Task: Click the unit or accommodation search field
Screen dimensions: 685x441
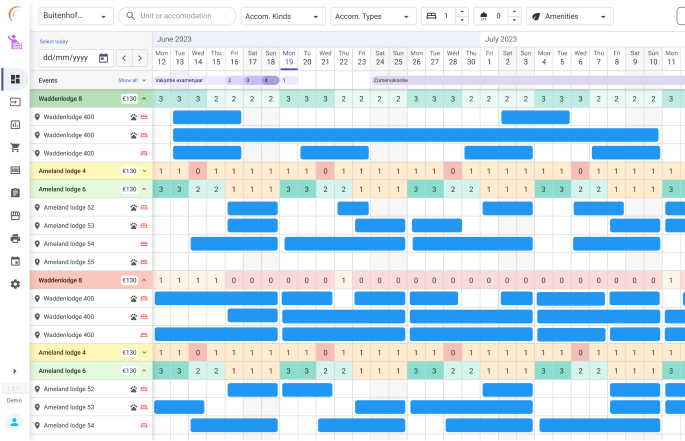Action: [x=177, y=16]
